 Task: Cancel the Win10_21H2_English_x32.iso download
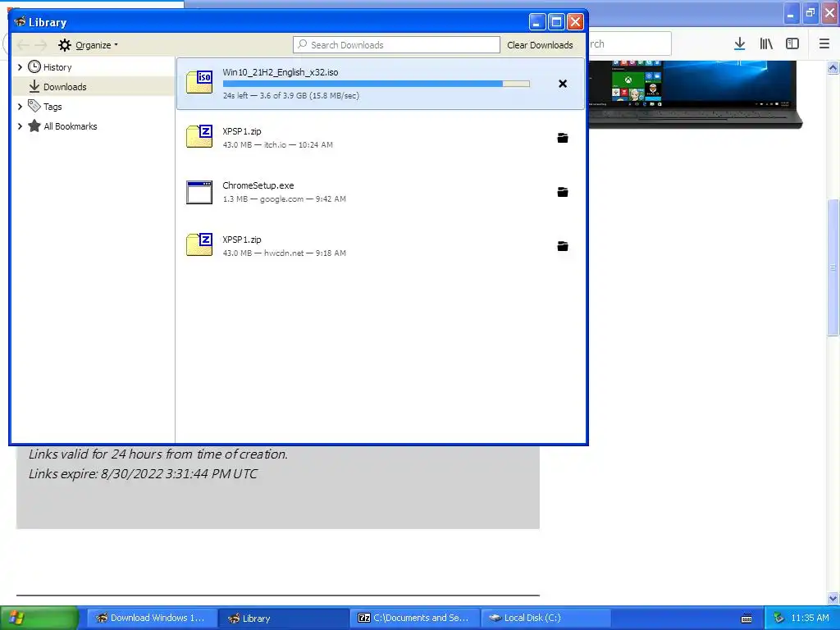pos(563,84)
